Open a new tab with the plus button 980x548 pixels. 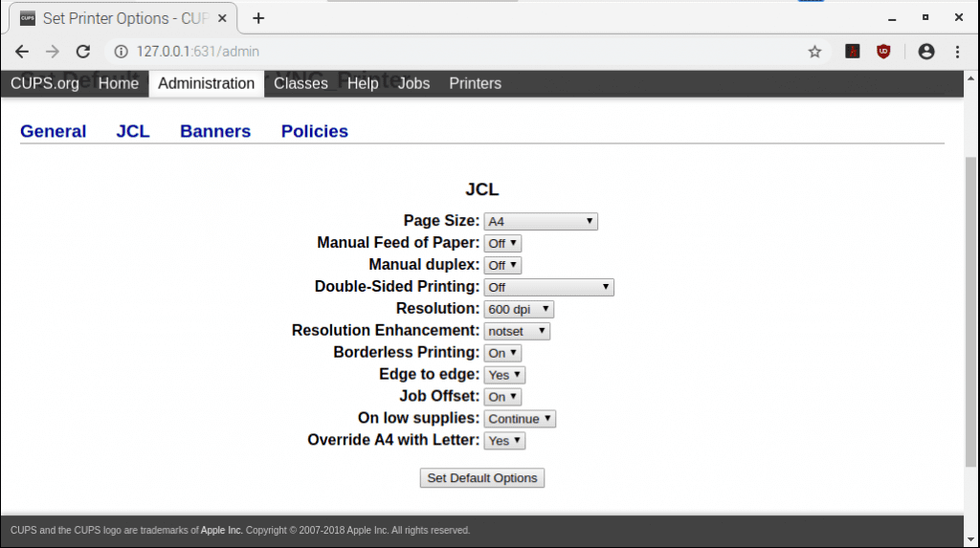pos(258,18)
